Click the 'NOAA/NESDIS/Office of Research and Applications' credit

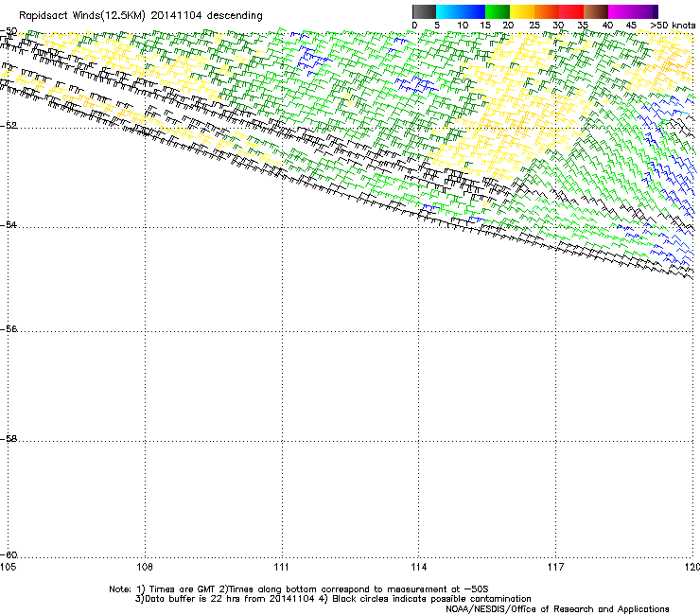[x=557, y=609]
